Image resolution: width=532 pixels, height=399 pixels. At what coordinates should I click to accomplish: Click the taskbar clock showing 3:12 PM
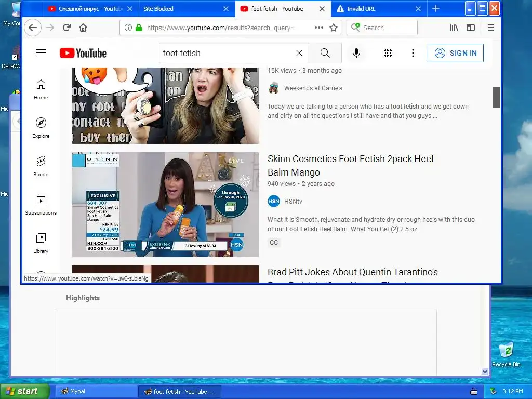(x=513, y=391)
